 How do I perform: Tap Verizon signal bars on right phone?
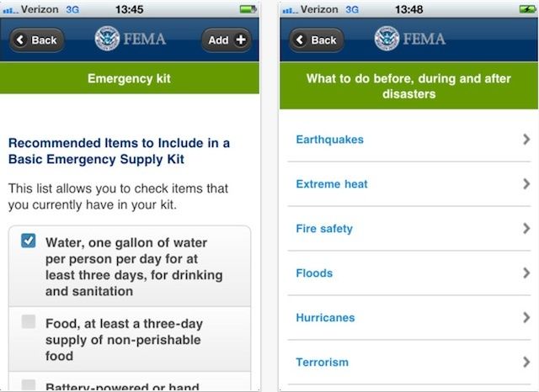291,9
